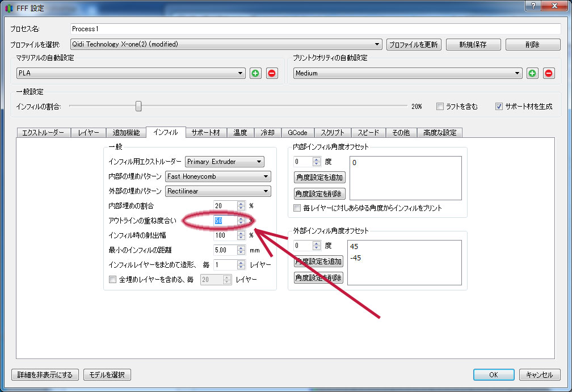Click red minus icon beside PLA material
Screen dimensions: 572x392
coord(272,73)
